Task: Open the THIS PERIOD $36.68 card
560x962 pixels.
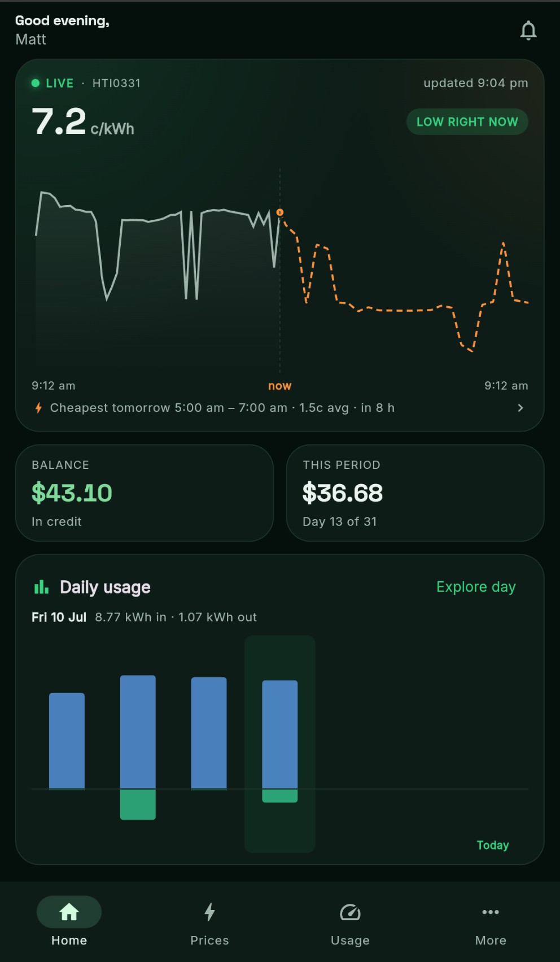Action: click(415, 493)
